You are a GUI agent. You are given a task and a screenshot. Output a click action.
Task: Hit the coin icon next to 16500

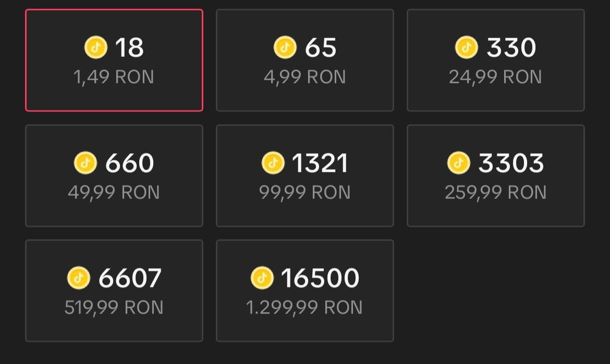262,278
